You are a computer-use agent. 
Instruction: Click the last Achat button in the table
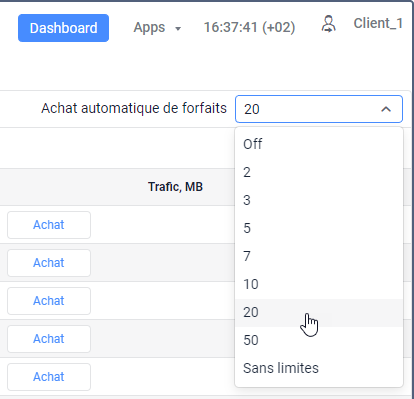49,377
